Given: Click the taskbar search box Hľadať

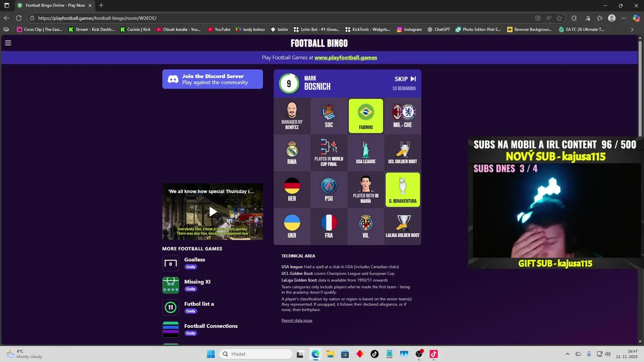Looking at the screenshot, I should tap(256, 354).
